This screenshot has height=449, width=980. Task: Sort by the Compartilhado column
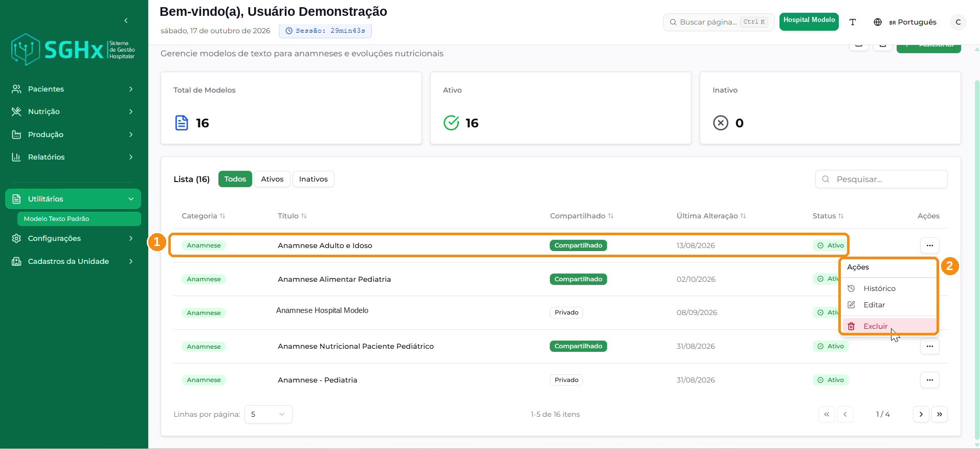tap(582, 216)
